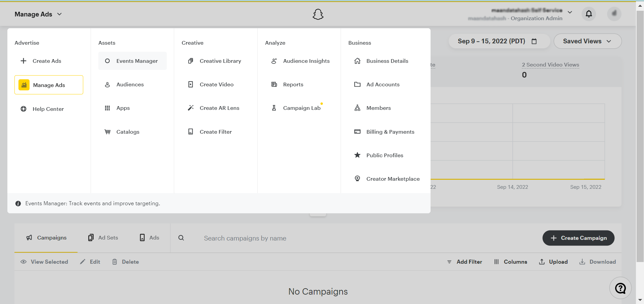Switch to the Campaigns tab

pos(46,238)
